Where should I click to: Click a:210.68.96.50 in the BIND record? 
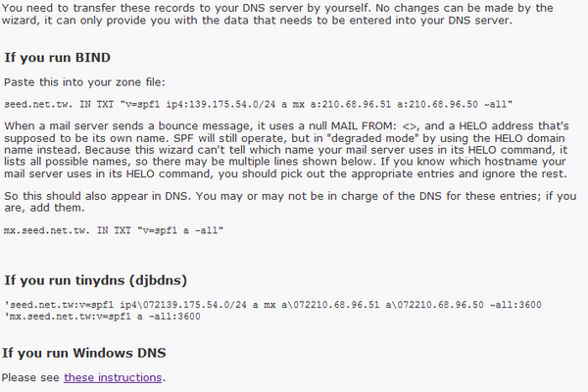(437, 104)
